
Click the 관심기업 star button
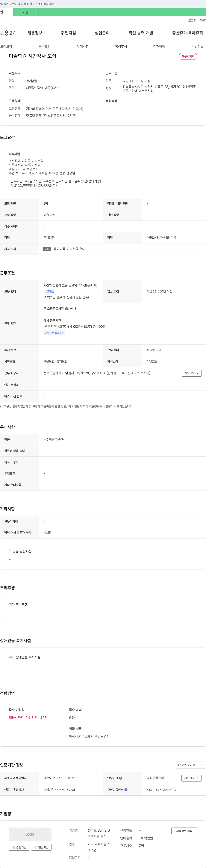19,847
